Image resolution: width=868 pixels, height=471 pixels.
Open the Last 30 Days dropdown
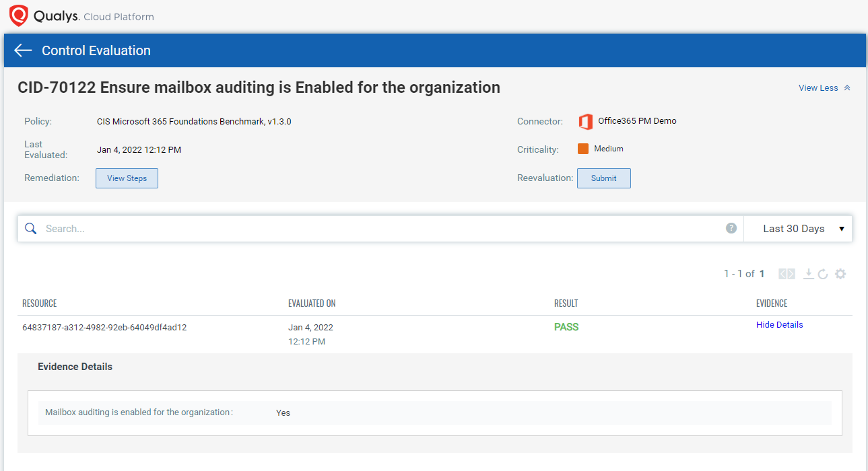tap(798, 229)
